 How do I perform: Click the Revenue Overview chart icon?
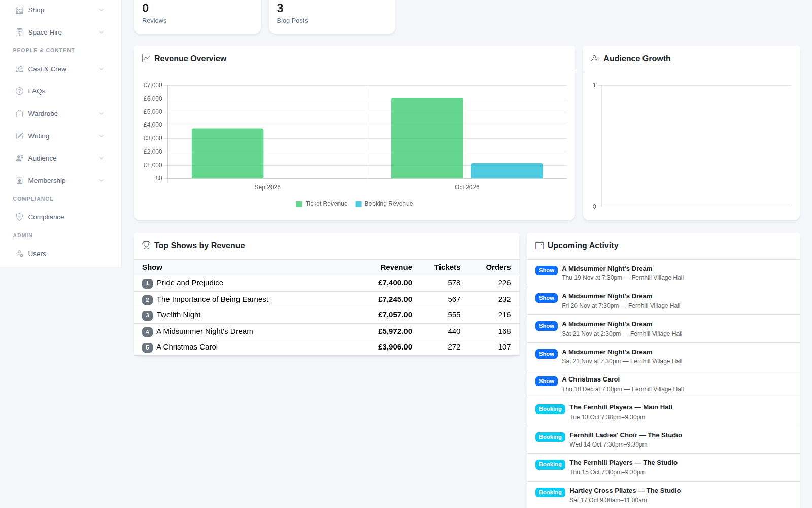tap(146, 59)
